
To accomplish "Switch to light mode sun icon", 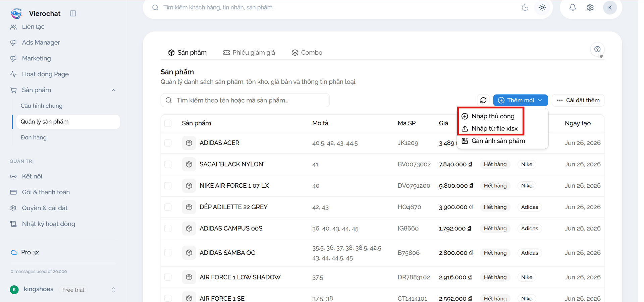I will [x=542, y=7].
